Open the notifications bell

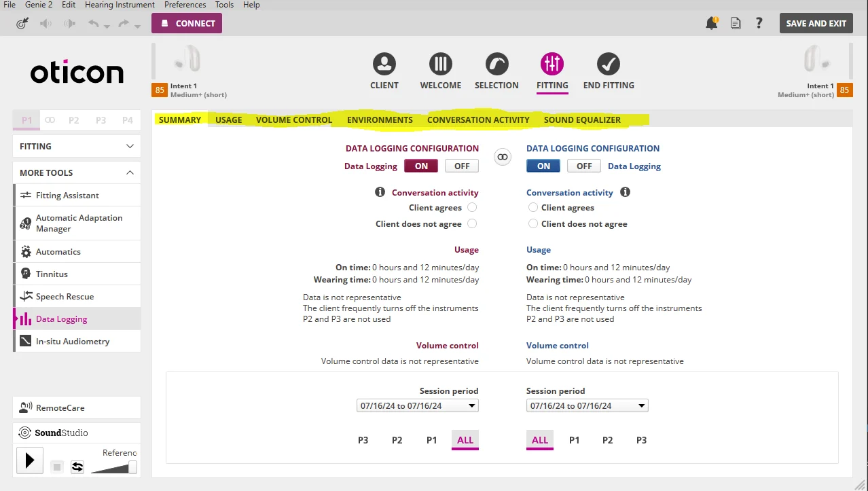tap(711, 23)
